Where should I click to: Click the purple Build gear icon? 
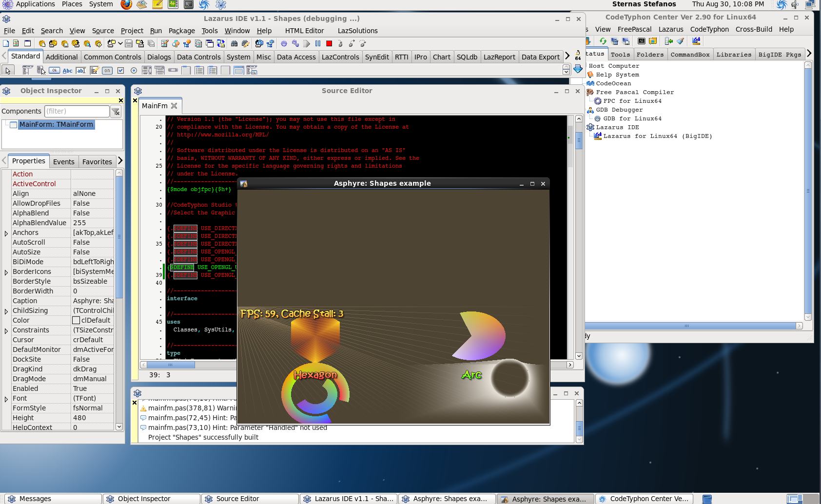click(284, 43)
